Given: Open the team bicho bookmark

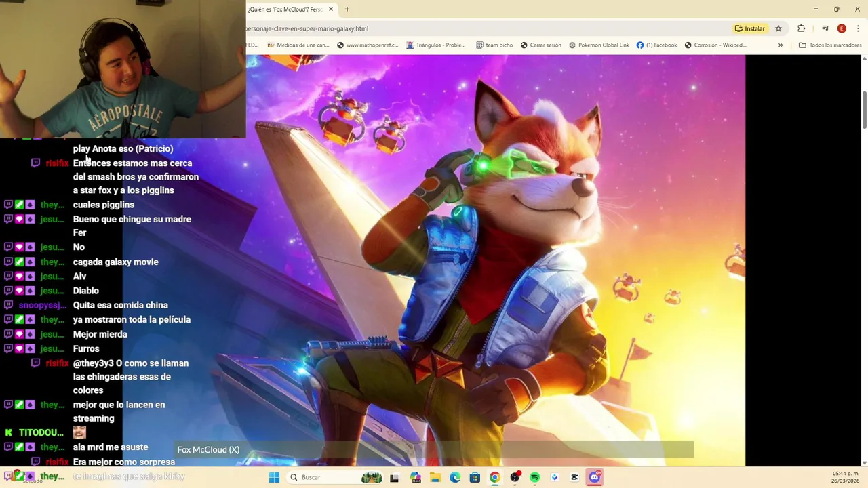Looking at the screenshot, I should pos(494,45).
